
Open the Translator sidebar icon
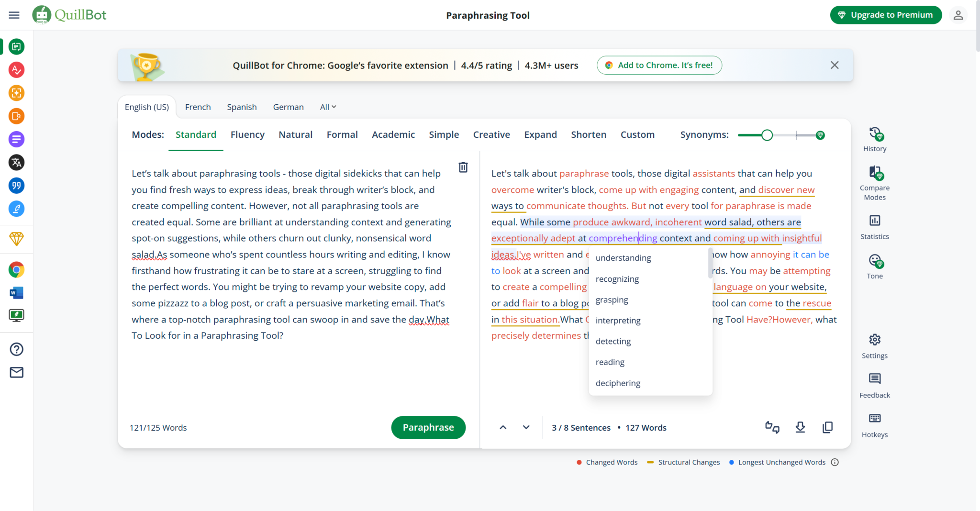point(17,163)
